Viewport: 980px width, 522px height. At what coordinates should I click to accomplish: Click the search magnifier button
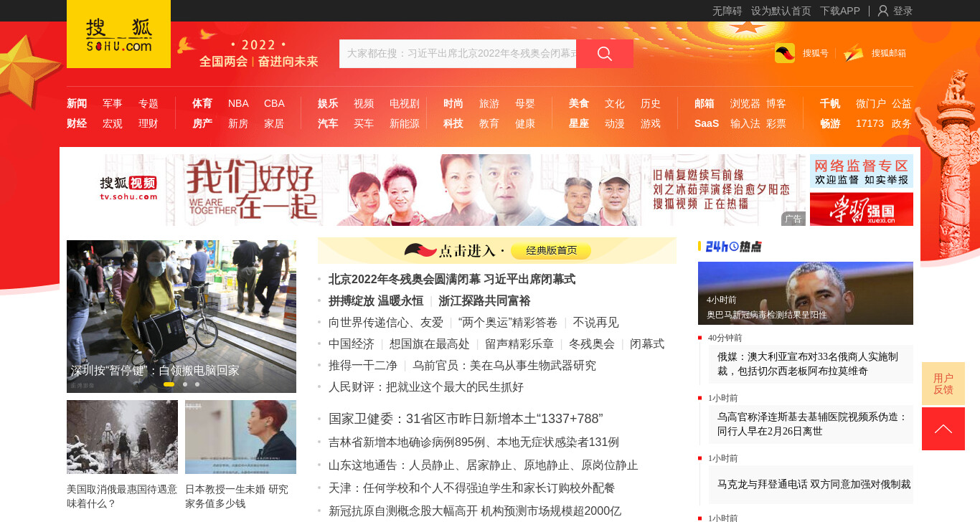pos(605,54)
